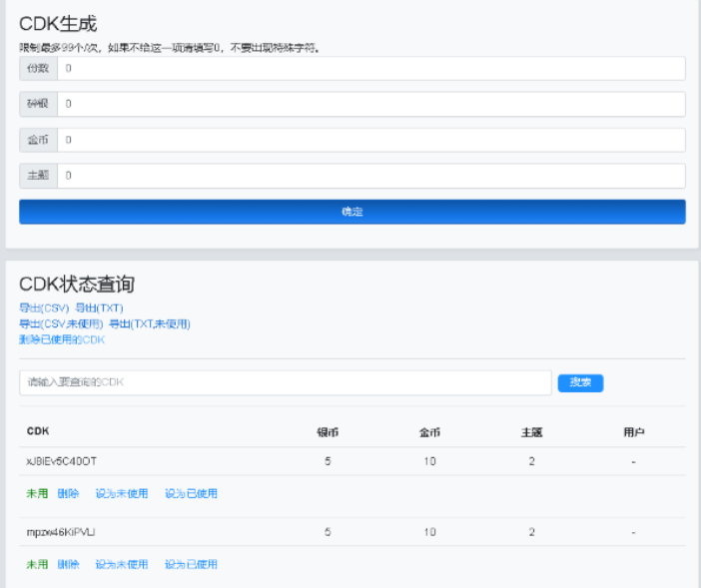Viewport: 701px width, 588px height.
Task: Open the 导出(CSV) export link
Action: tap(44, 307)
